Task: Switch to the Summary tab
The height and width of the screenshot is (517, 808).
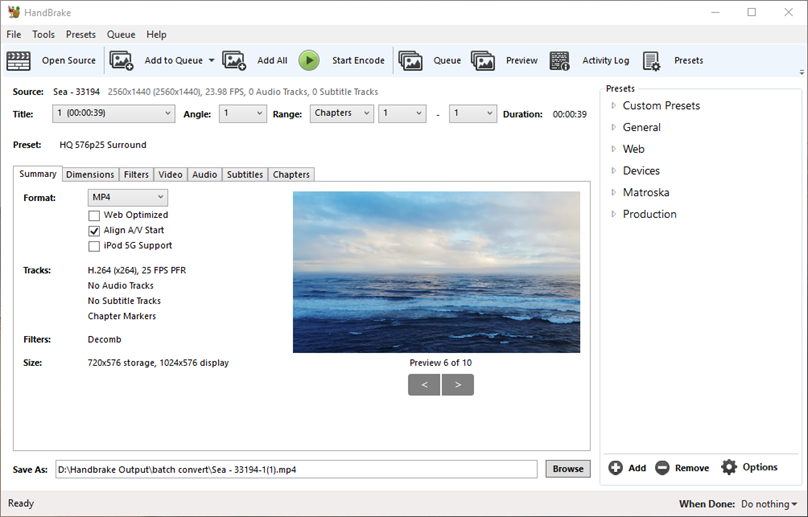Action: coord(38,174)
